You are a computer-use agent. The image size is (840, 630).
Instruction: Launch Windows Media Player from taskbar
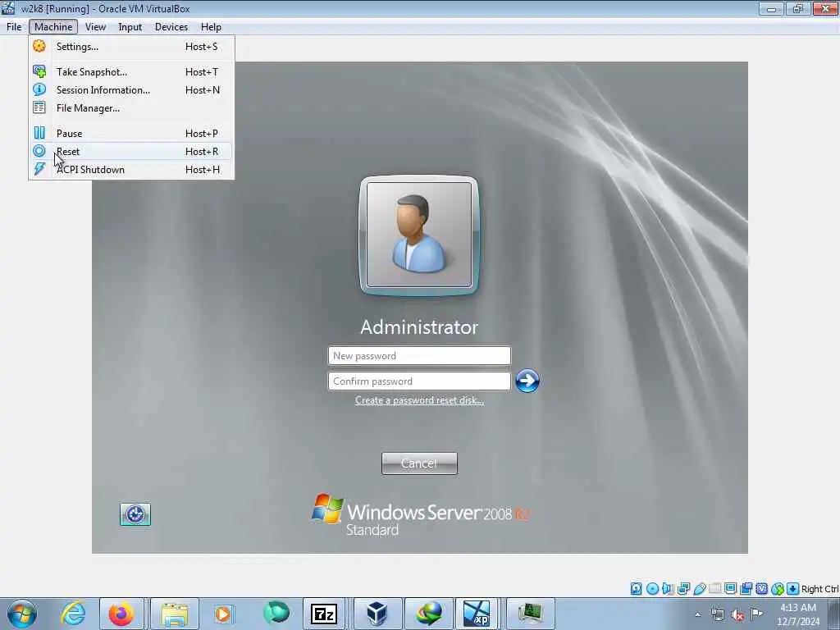coord(223,614)
